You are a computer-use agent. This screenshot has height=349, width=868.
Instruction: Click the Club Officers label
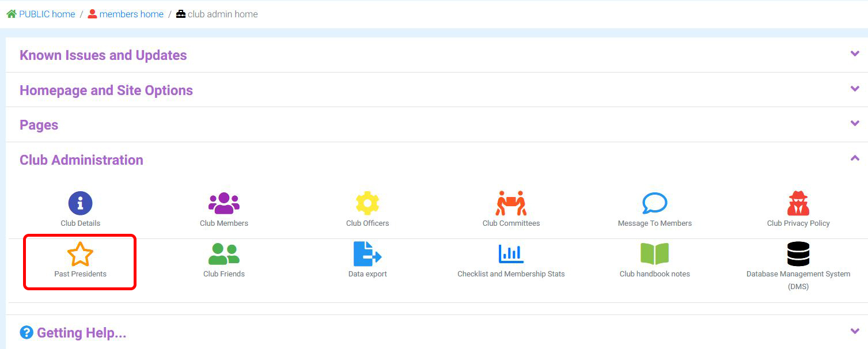pos(367,223)
